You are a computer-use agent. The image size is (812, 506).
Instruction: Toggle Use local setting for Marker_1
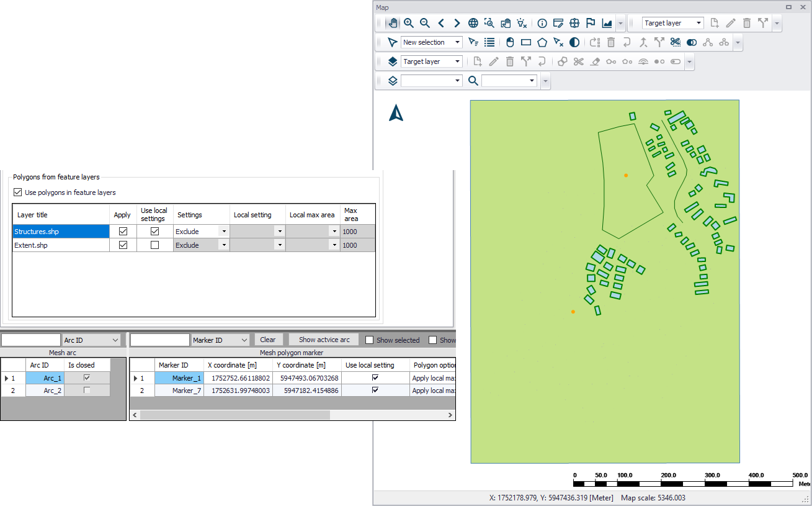click(375, 377)
